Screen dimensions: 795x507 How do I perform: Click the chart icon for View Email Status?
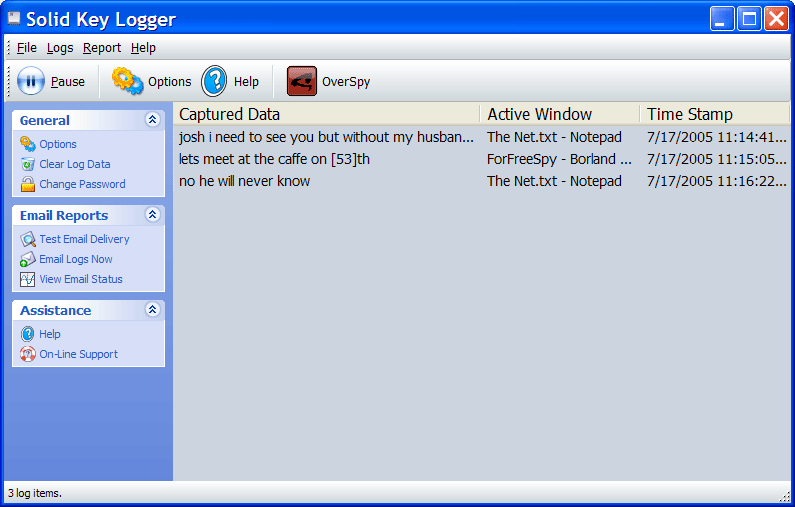tap(27, 279)
